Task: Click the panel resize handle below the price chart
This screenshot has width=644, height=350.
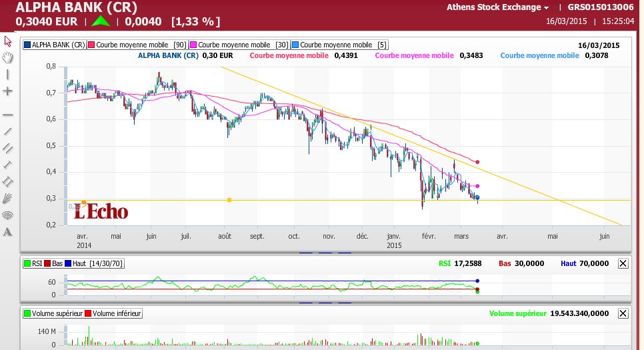Action: [x=325, y=253]
